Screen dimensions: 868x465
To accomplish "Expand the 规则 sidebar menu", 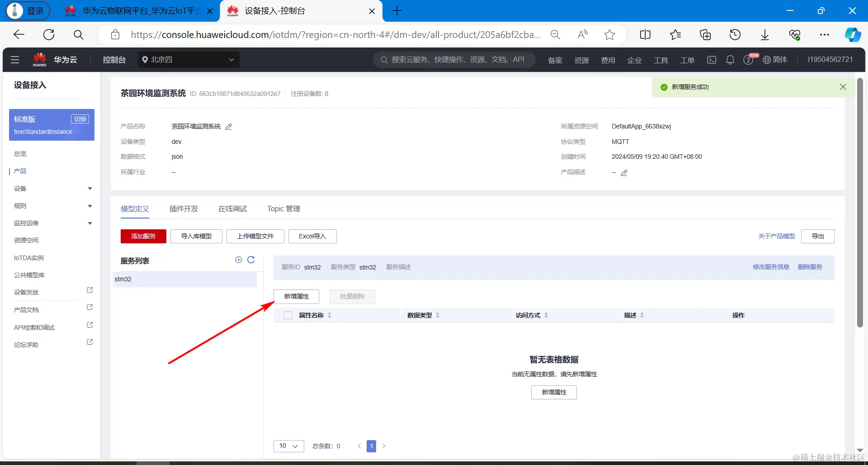I will pyautogui.click(x=90, y=206).
